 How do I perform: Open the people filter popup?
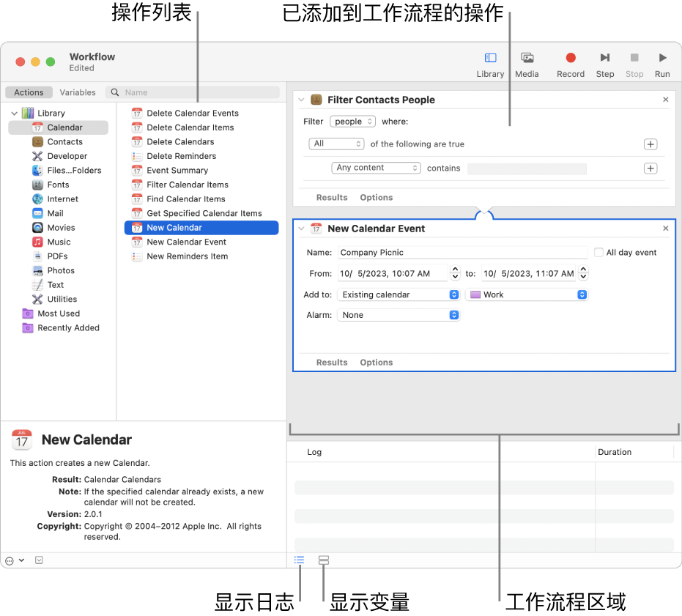[x=352, y=122]
